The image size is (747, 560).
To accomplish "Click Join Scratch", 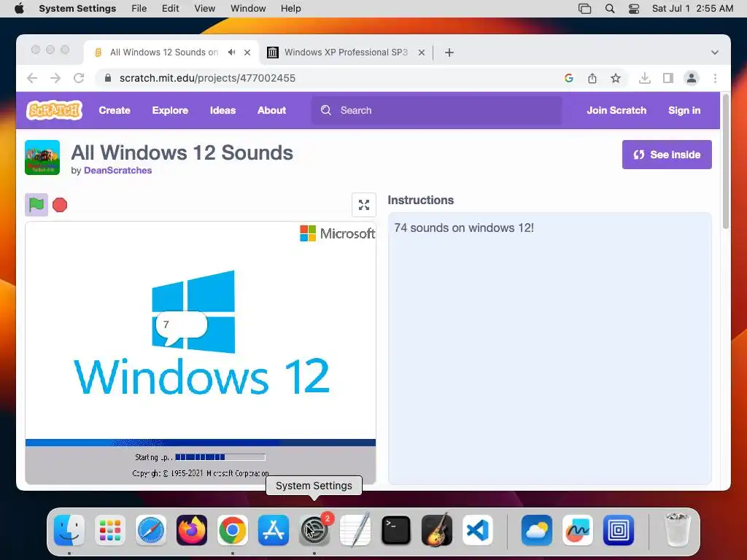I will pyautogui.click(x=616, y=110).
